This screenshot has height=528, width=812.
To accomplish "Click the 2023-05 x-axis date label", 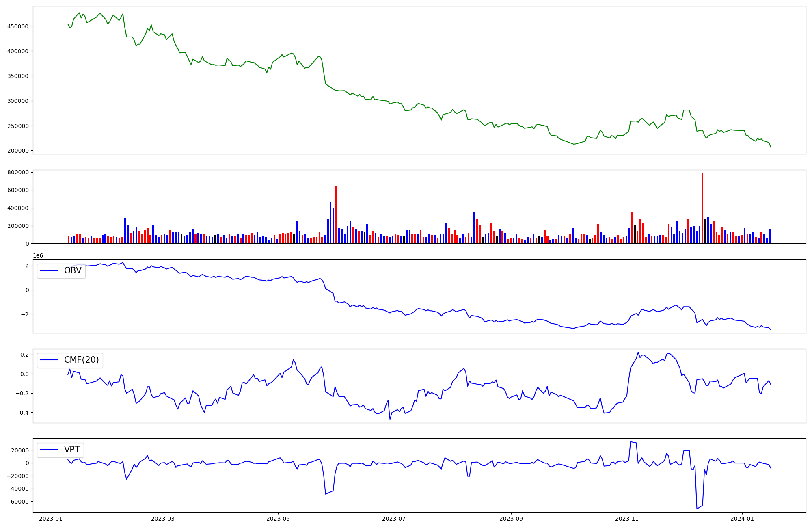I will [278, 519].
